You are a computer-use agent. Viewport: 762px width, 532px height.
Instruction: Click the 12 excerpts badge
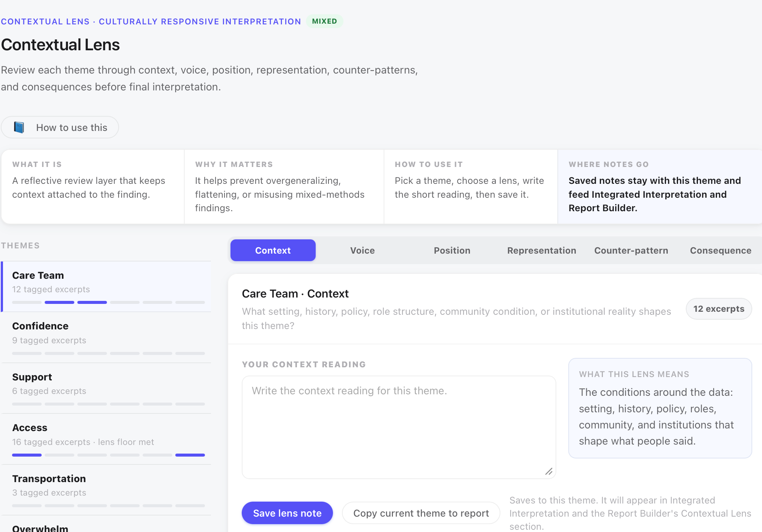click(718, 309)
